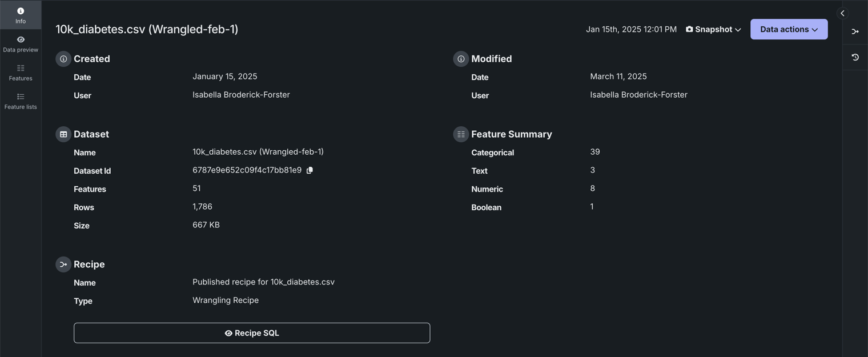Open the Info tab in sidebar
The height and width of the screenshot is (357, 868).
pyautogui.click(x=21, y=15)
